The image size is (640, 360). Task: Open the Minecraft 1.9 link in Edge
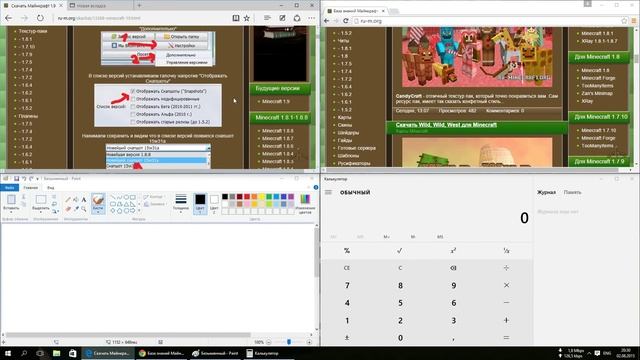276,101
